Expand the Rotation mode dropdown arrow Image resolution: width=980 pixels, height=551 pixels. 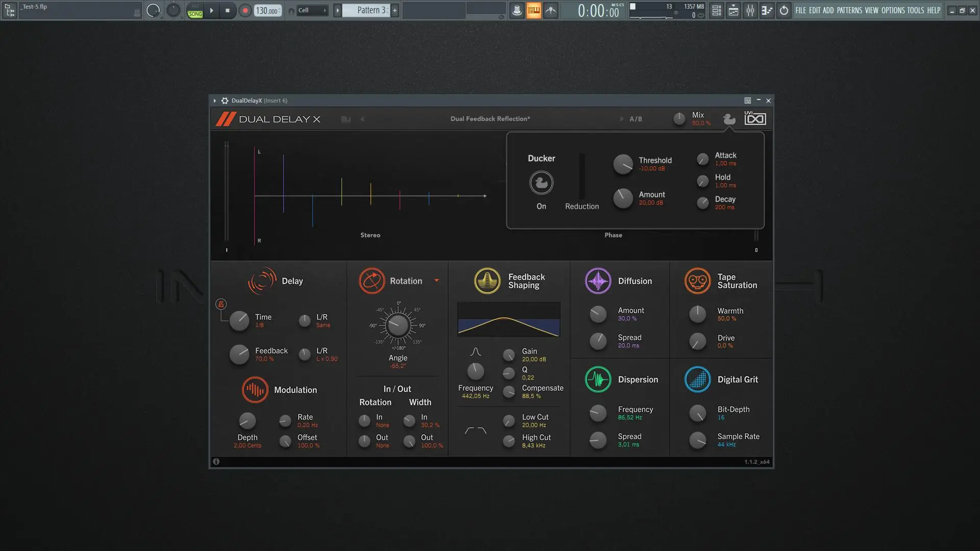436,281
